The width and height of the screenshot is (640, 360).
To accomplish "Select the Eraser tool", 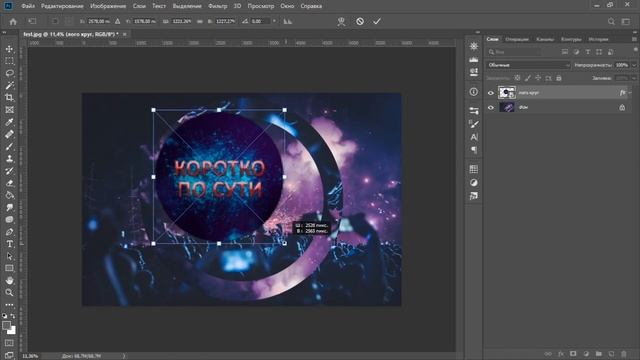I will coord(9,183).
